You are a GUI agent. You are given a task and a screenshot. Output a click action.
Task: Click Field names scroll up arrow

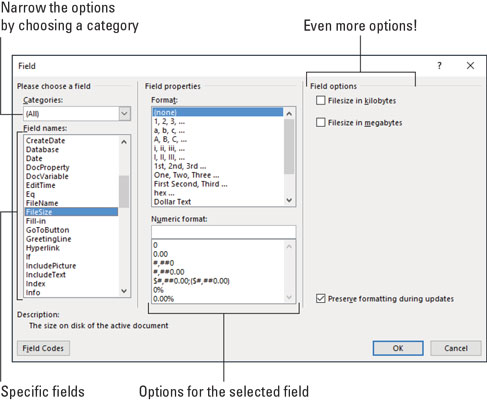click(x=124, y=142)
